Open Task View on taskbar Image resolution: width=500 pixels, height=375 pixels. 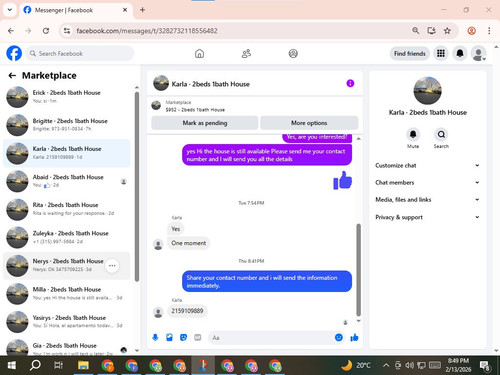pyautogui.click(x=58, y=366)
